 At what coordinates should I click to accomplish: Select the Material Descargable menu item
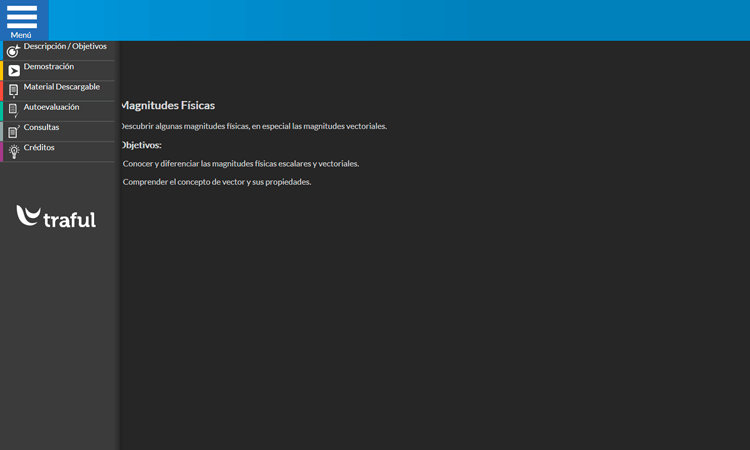pos(62,87)
